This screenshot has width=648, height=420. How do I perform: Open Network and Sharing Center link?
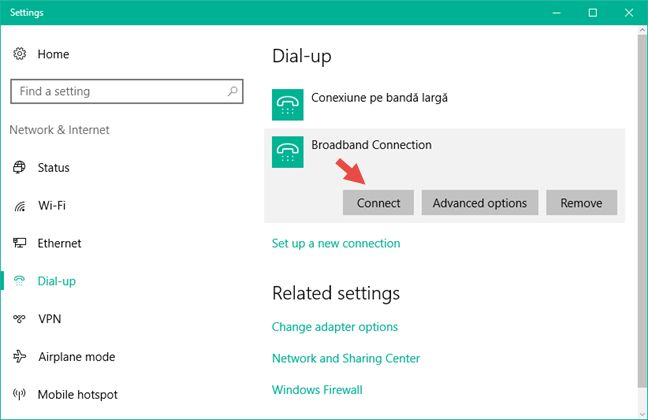click(346, 358)
